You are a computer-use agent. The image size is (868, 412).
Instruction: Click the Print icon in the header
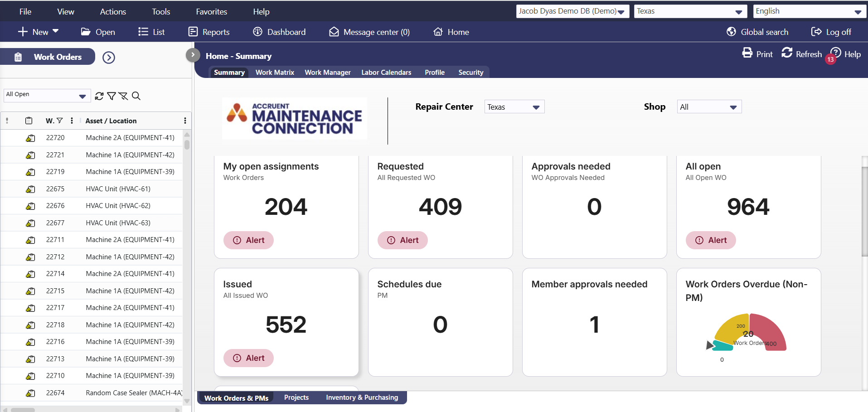point(747,53)
